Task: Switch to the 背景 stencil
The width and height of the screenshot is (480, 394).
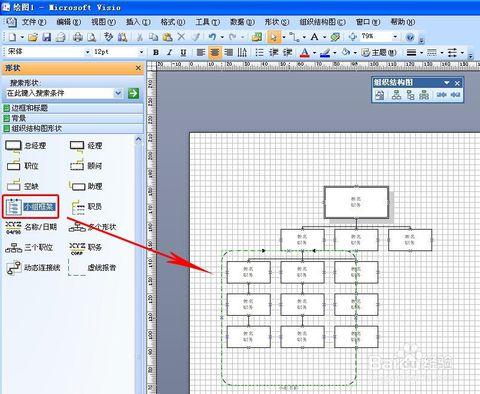Action: click(73, 118)
